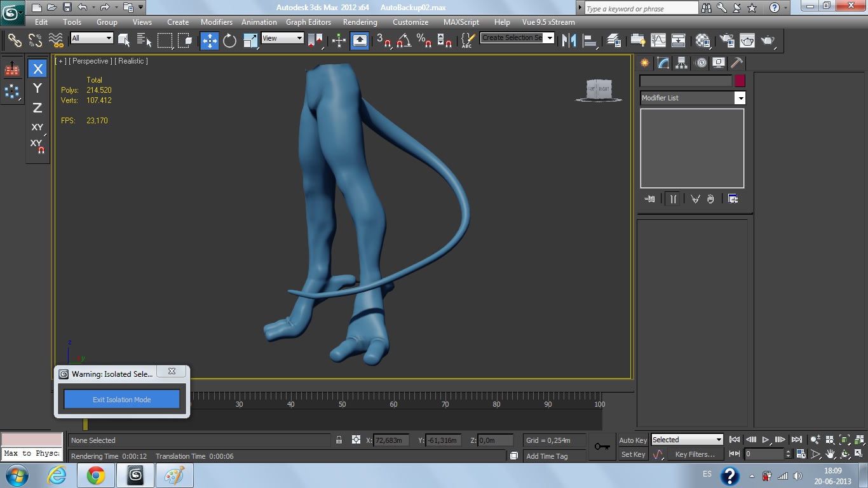Click the Mirror tool icon
This screenshot has width=868, height=488.
tap(569, 41)
